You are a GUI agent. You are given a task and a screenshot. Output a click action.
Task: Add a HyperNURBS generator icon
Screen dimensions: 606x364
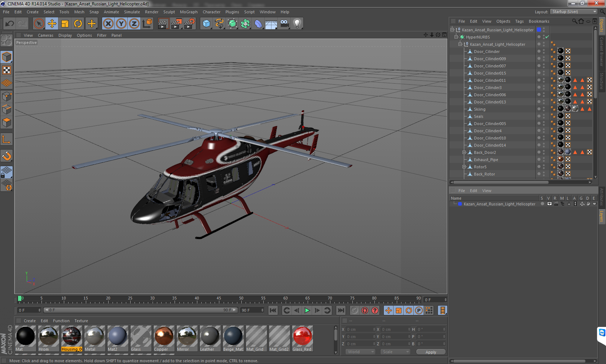tap(232, 24)
